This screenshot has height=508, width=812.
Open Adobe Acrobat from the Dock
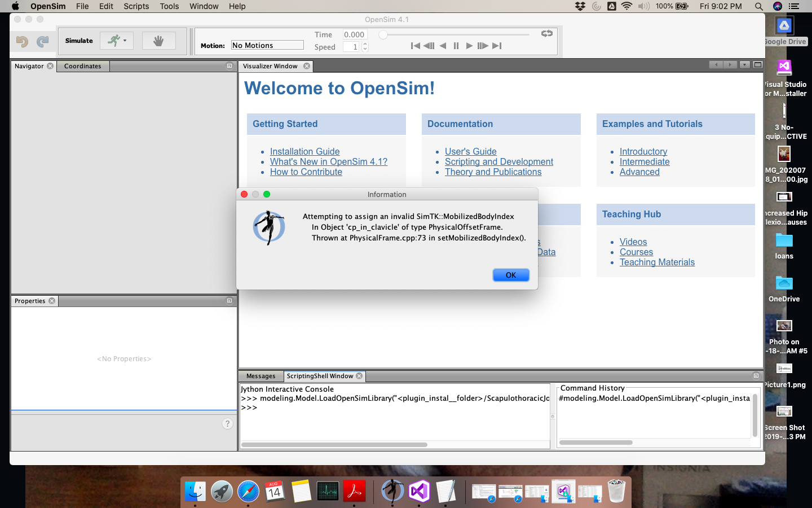coord(354,492)
